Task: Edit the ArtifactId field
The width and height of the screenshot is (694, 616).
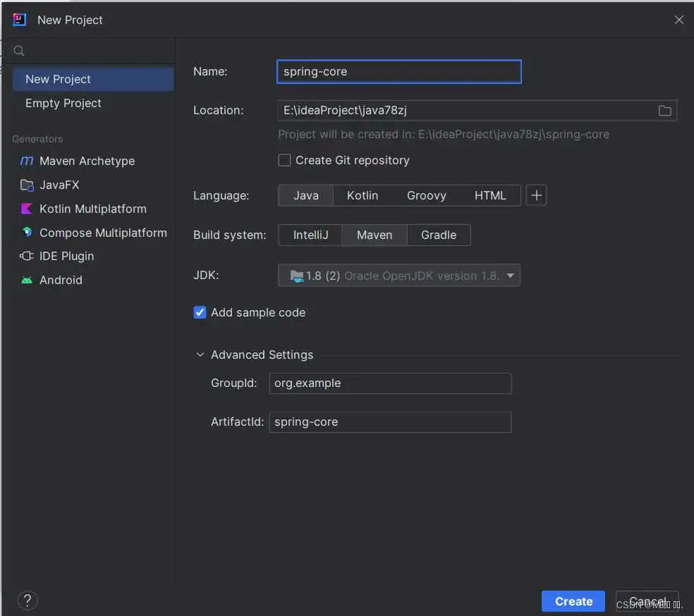Action: coord(391,422)
